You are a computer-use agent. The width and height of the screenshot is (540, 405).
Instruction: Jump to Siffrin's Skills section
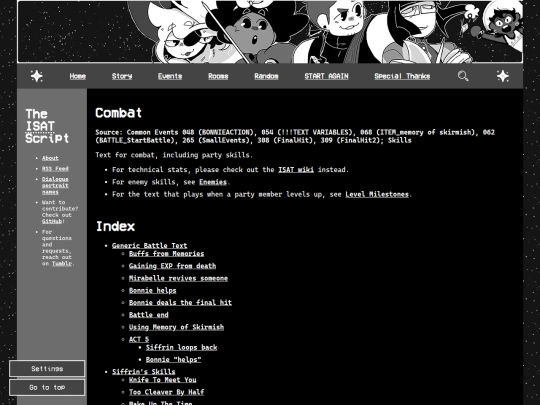click(144, 372)
